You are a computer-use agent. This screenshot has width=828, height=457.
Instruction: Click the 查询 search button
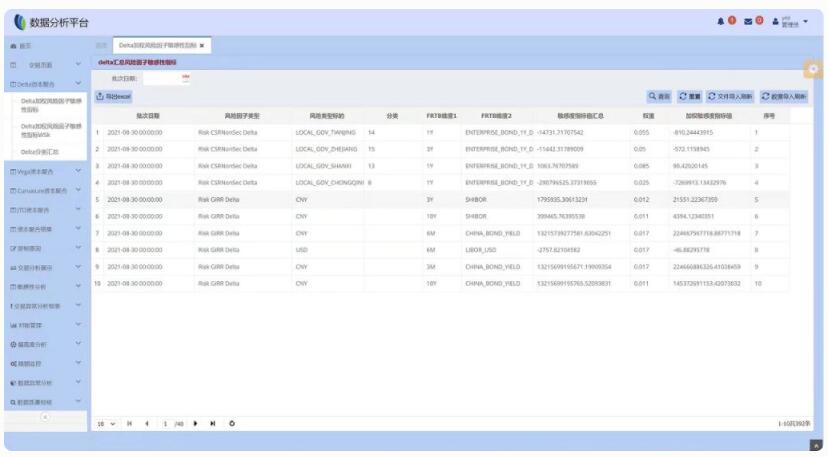[x=658, y=96]
